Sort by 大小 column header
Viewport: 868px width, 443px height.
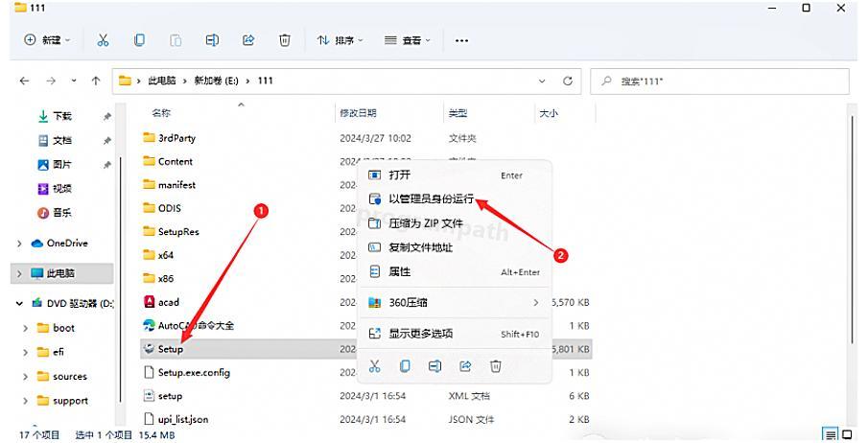click(x=549, y=113)
